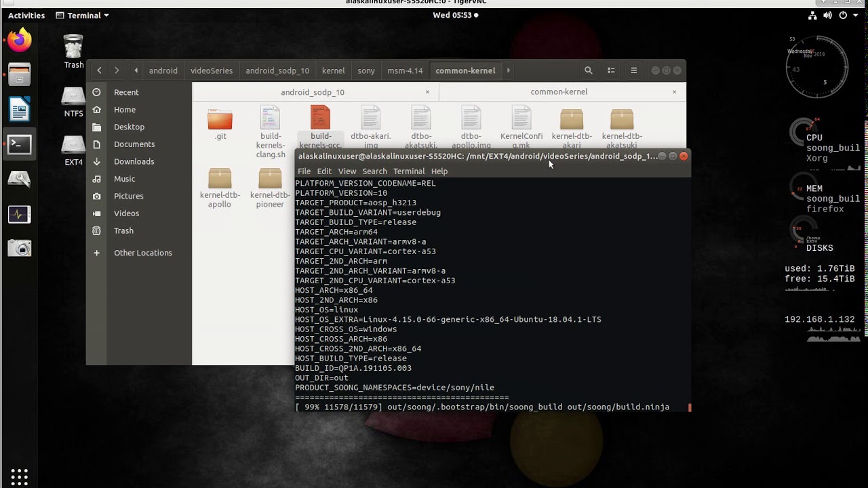Open System Monitor from the dock
This screenshot has width=868, height=488.
coord(19,214)
